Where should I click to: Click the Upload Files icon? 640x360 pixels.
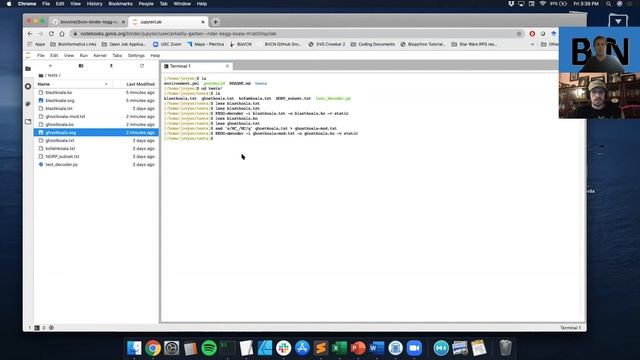pos(111,66)
